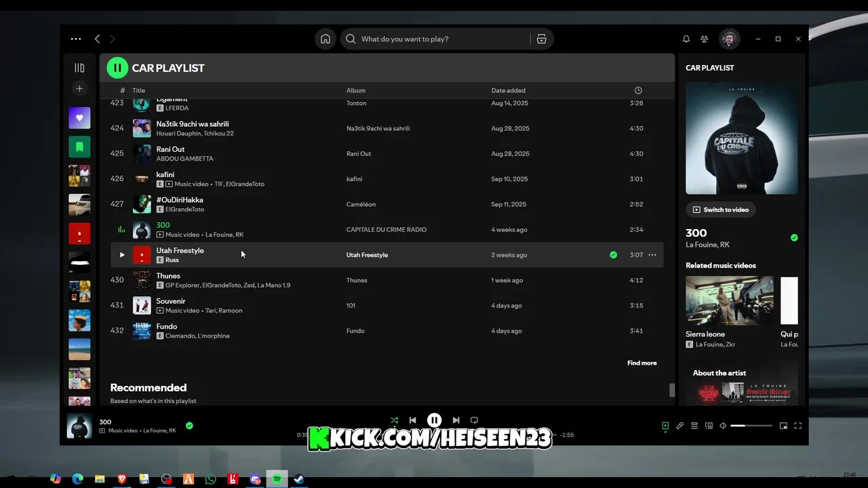Open the play queue icon
This screenshot has height=488, width=868.
click(694, 426)
